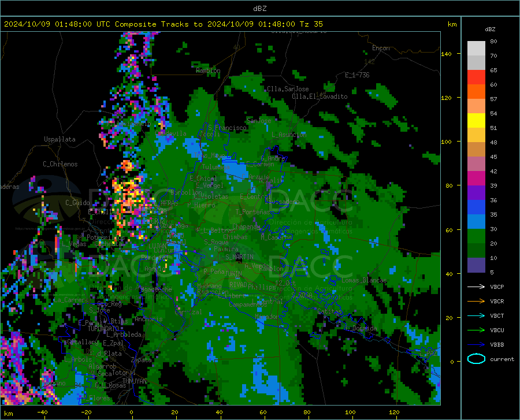Click the L_Asuncion place label
The height and width of the screenshot is (420, 520).
289,135
